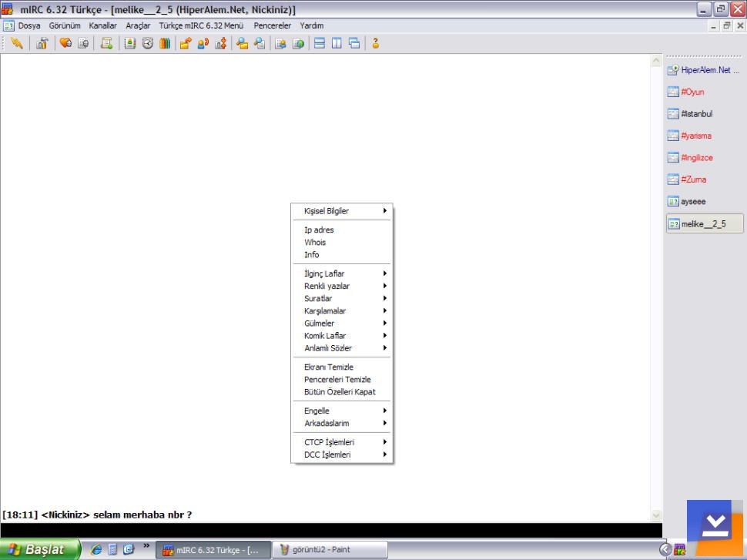Screen dimensions: 747x560
Task: Switch to the #ingilizce channel
Action: click(704, 158)
